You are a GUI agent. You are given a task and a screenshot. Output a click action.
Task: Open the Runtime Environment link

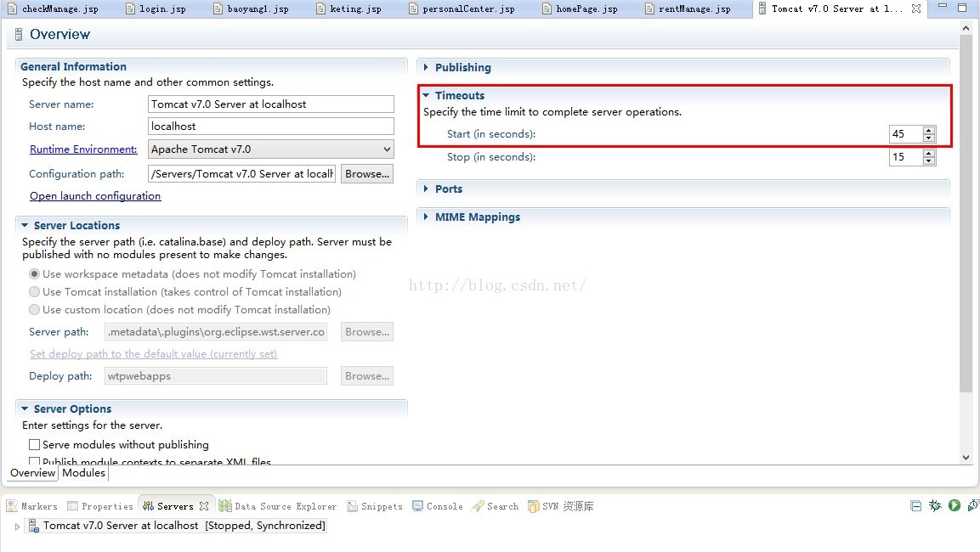83,149
